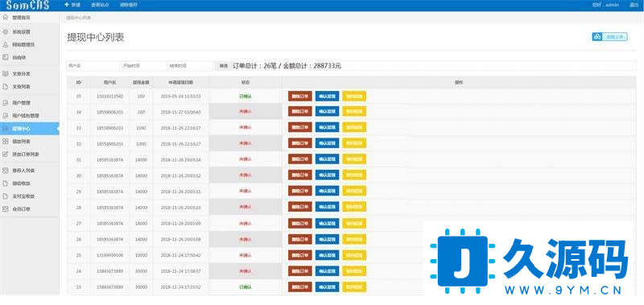Viewport: 644px width, 305px height.
Task: Focus the start time filter field
Action: 143,66
